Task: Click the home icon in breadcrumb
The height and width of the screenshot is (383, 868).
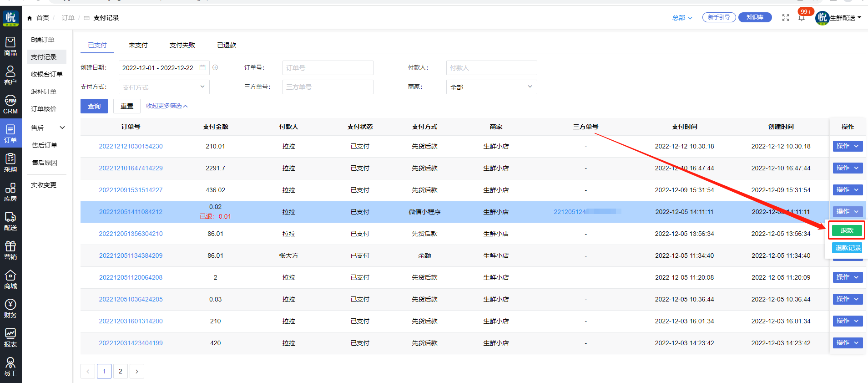Action: [x=30, y=18]
